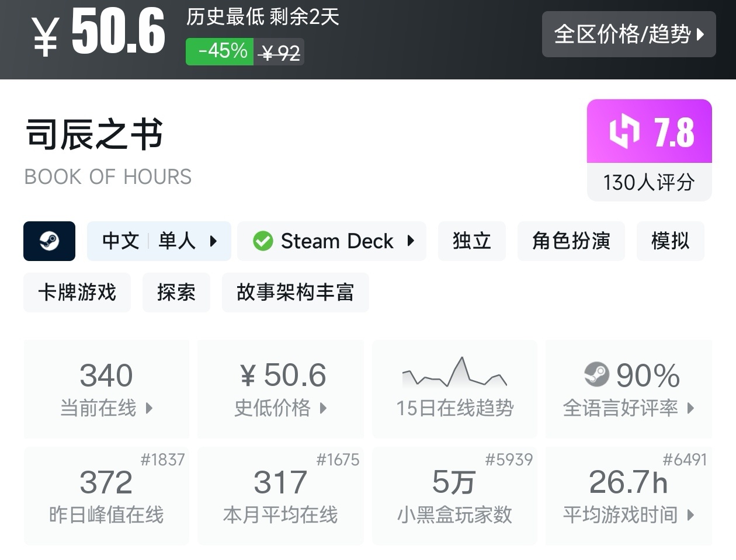Click the green Steam Deck verified checkmark
This screenshot has width=736, height=560.
263,241
